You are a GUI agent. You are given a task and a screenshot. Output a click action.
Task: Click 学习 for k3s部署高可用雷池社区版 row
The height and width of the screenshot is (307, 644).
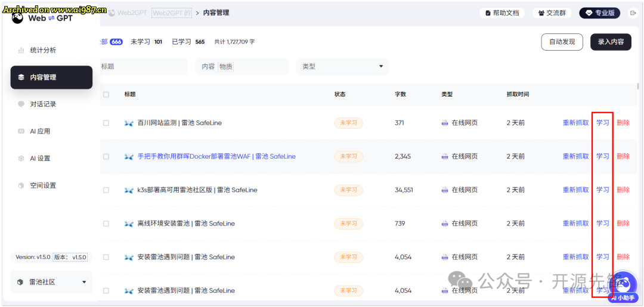point(602,190)
